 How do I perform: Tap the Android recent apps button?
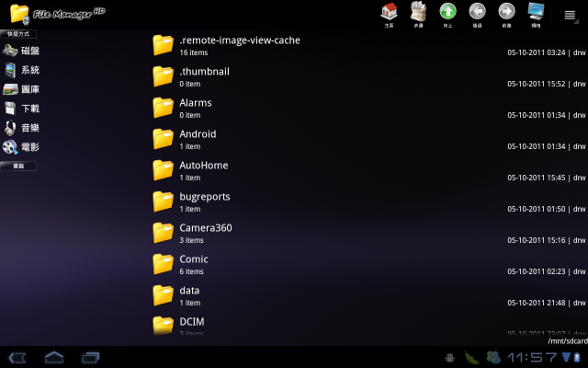pyautogui.click(x=90, y=358)
